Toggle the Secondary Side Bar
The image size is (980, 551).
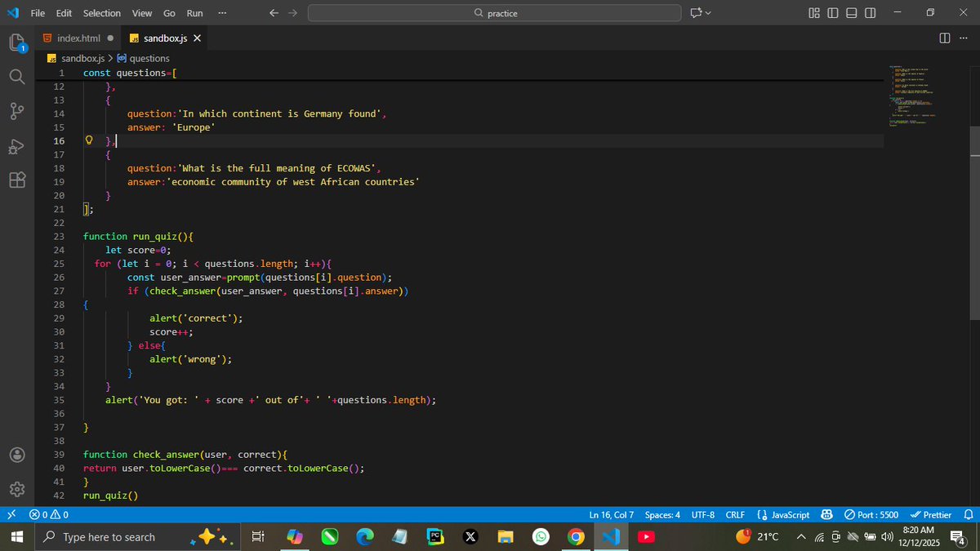click(x=869, y=13)
